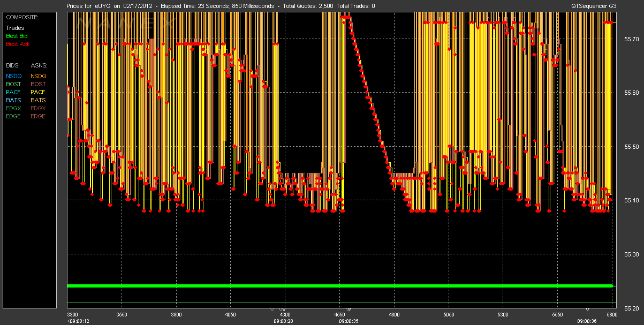Select the green Best Bid legend entry
Image resolution: width=644 pixels, height=325 pixels.
pyautogui.click(x=17, y=36)
